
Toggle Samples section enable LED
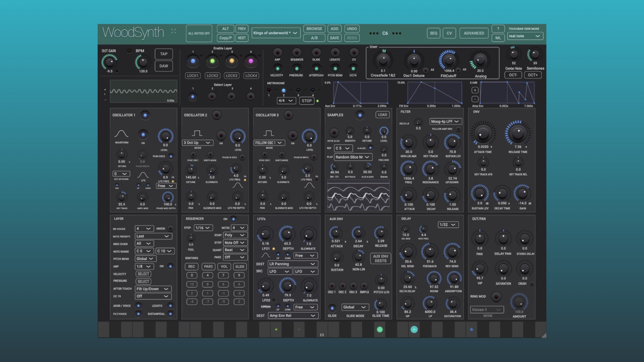[360, 115]
